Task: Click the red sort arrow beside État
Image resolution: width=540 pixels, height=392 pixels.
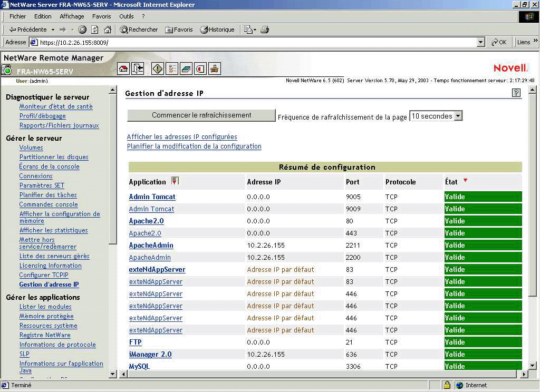Action: tap(465, 181)
